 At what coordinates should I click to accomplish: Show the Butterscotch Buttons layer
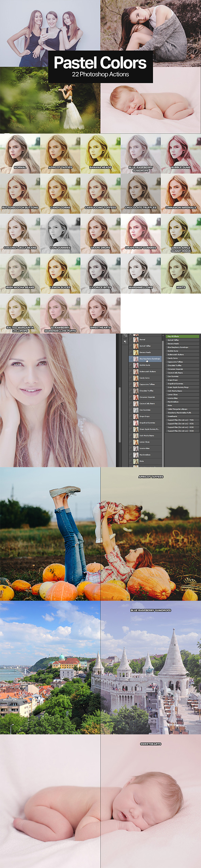(x=131, y=372)
